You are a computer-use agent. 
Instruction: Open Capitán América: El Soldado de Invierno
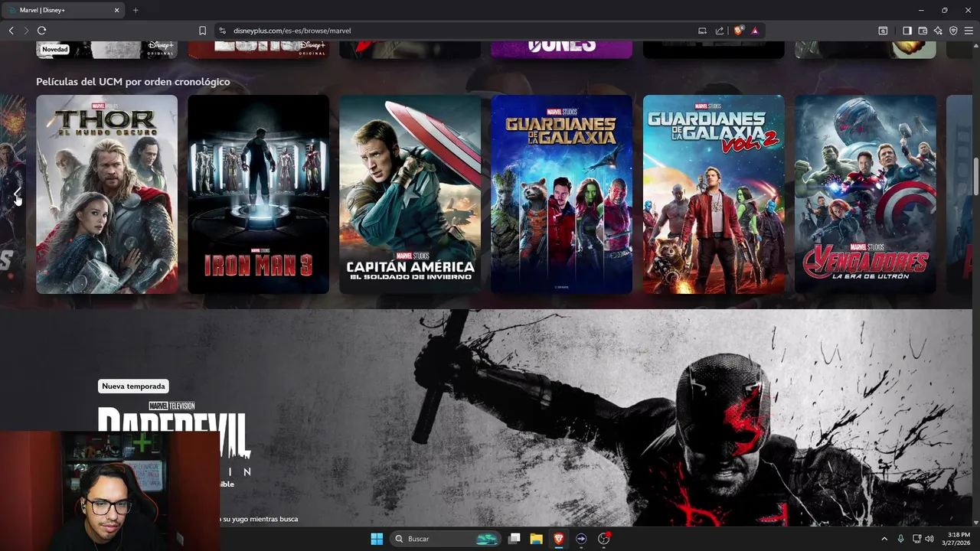(x=410, y=194)
